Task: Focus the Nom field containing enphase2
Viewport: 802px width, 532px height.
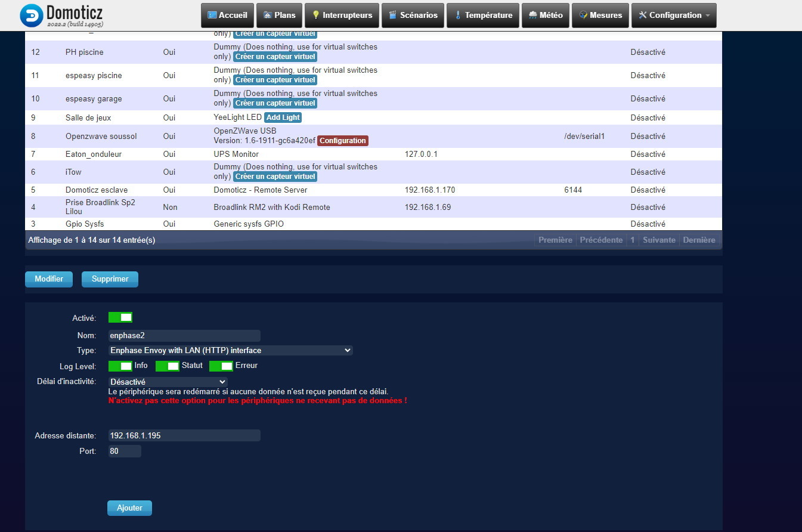Action: (x=184, y=336)
